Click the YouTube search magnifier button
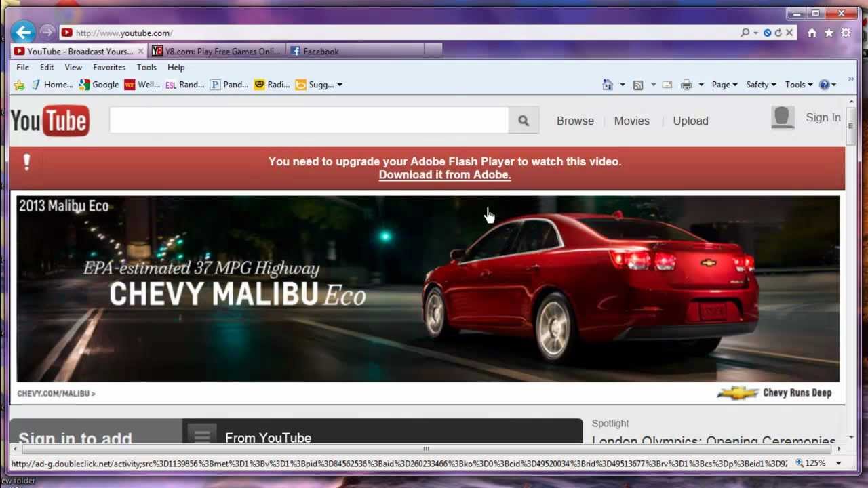Image resolution: width=868 pixels, height=488 pixels. click(x=524, y=121)
